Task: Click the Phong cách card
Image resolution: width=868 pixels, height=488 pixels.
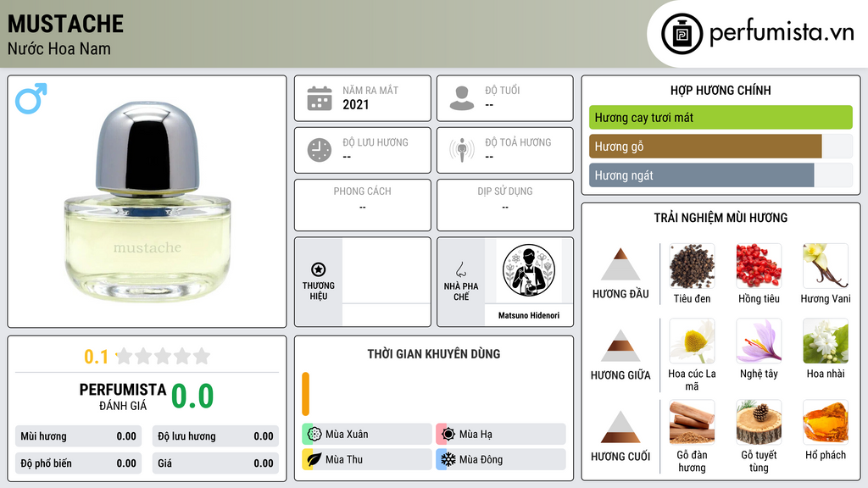Action: tap(363, 205)
